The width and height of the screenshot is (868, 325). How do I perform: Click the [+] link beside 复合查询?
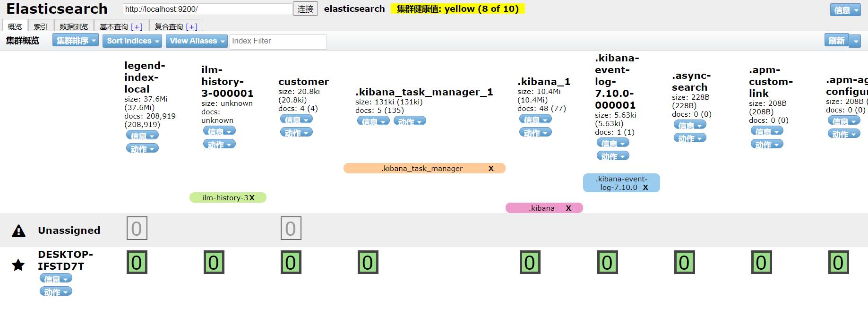(x=192, y=27)
